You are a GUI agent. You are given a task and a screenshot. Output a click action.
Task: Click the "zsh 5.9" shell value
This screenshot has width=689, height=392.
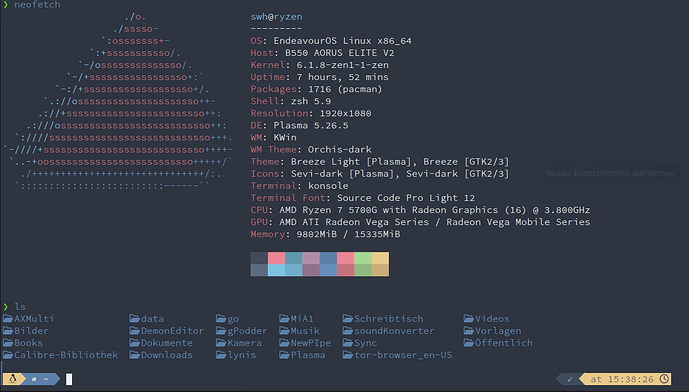pos(311,101)
